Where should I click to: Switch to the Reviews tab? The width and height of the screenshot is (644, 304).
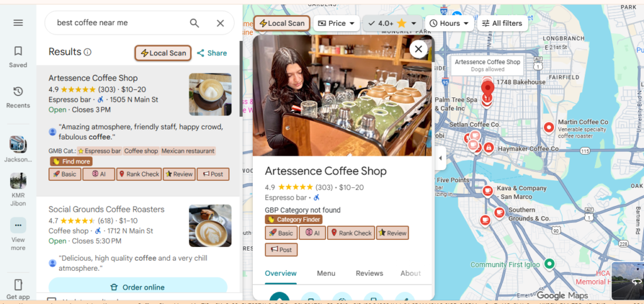[x=369, y=273]
